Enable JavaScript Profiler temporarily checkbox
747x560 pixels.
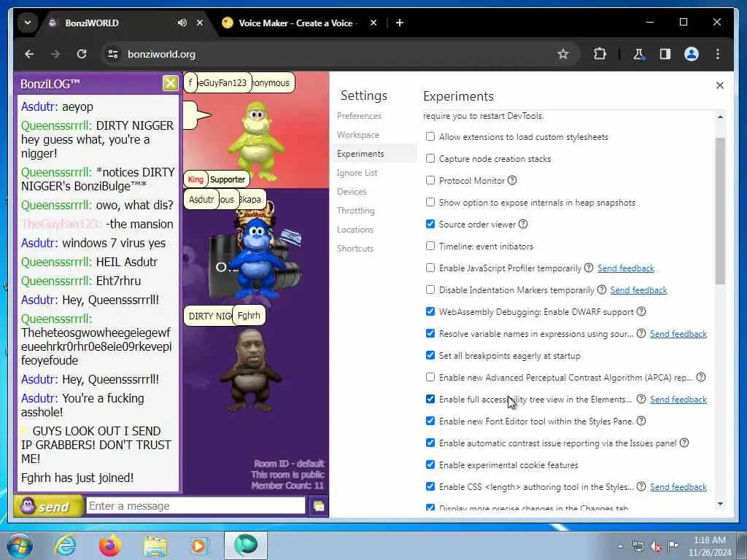coord(430,268)
